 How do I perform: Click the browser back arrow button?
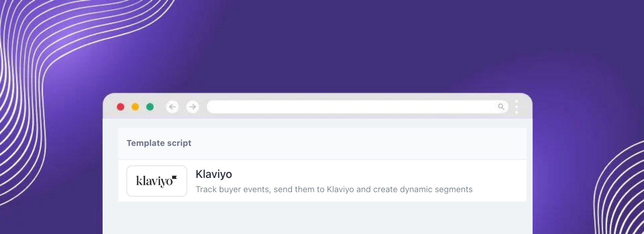pos(172,107)
